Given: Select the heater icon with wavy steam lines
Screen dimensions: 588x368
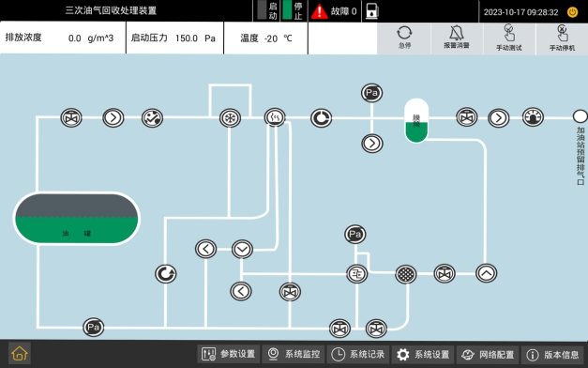Looking at the screenshot, I should click(x=275, y=118).
